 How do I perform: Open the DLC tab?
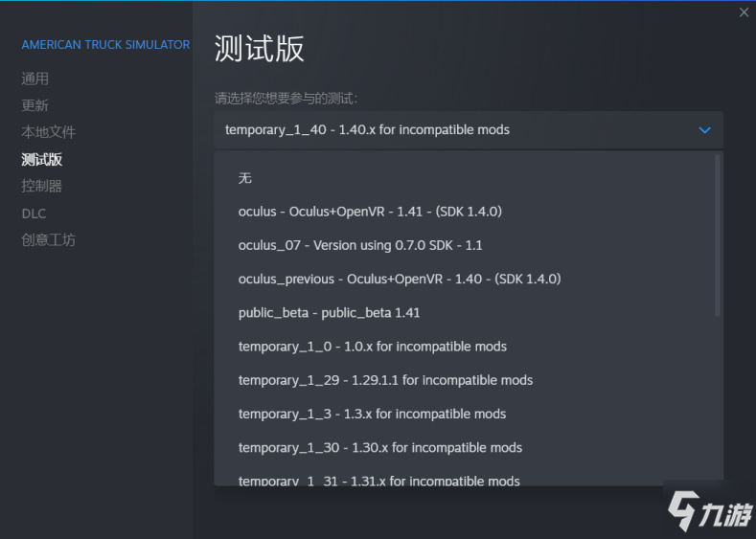34,213
